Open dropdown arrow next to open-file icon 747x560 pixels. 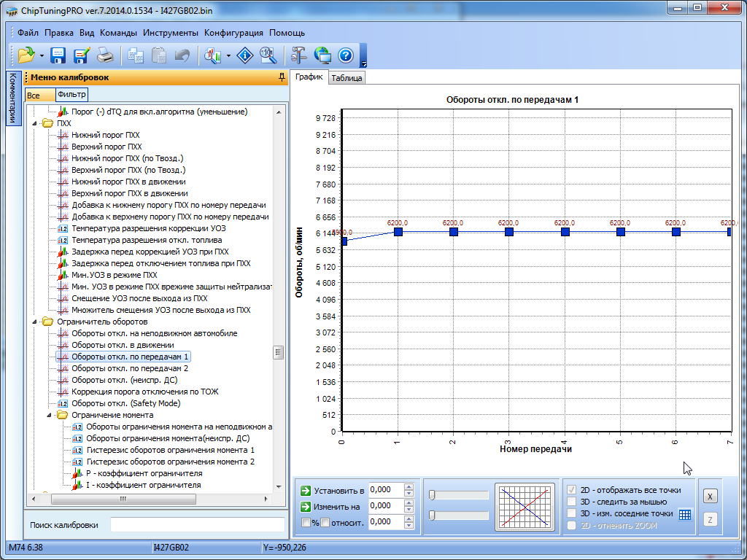pos(42,55)
